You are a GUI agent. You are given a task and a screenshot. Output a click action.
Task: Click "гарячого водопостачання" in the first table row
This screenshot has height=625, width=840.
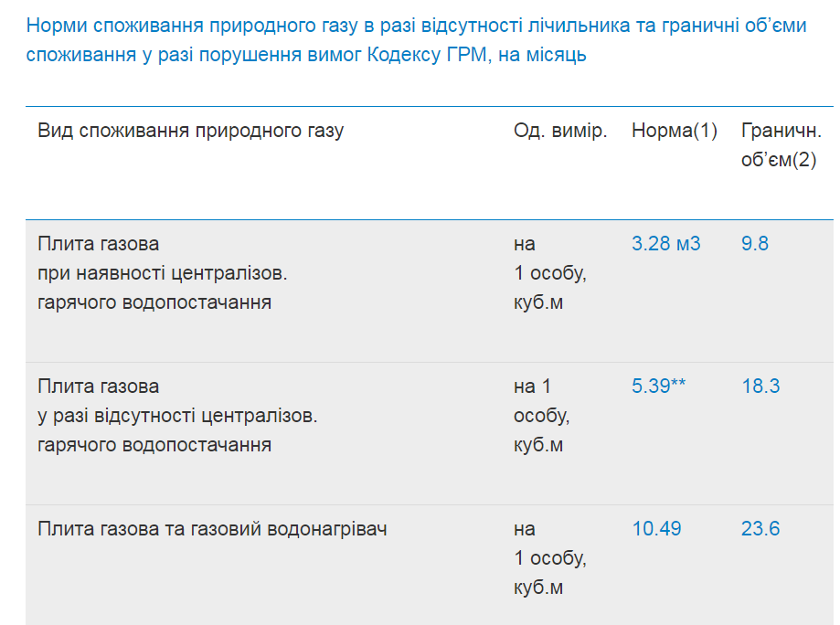(154, 302)
